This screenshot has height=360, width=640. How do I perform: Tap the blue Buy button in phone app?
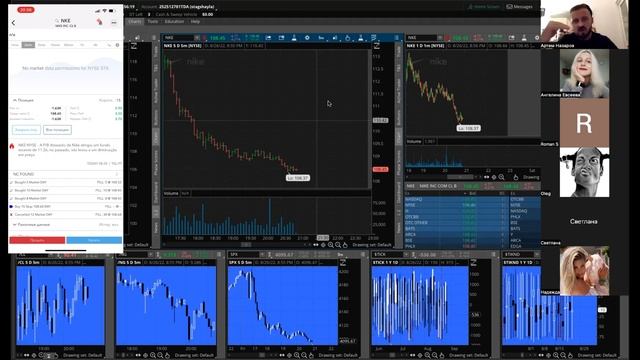click(94, 240)
